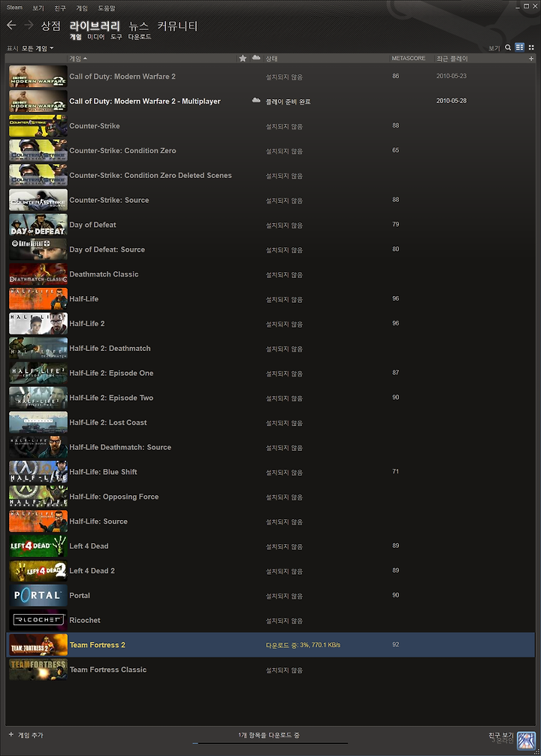The image size is (541, 756).
Task: Select Team Fortress 2 title
Action: (97, 645)
